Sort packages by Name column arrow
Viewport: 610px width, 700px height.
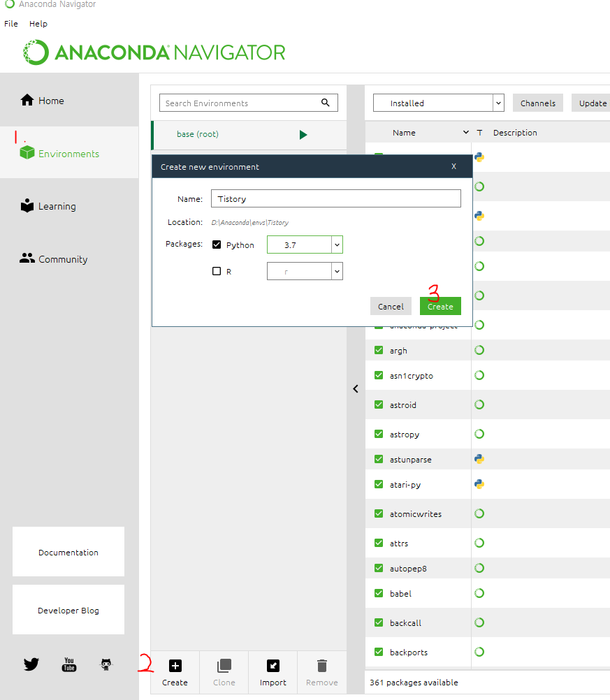click(x=466, y=132)
